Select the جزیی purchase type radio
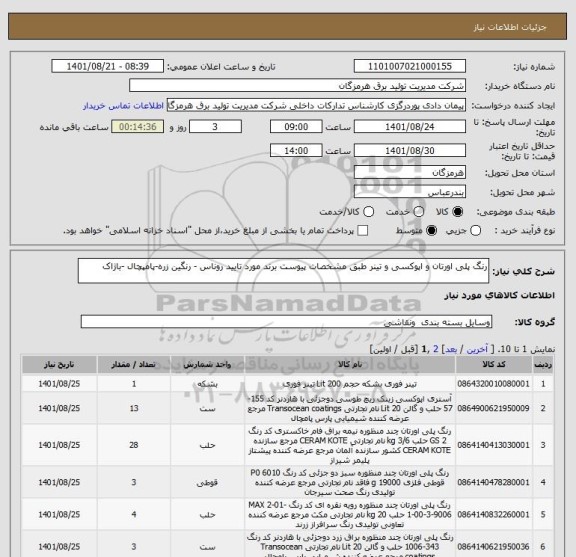This screenshot has height=557, width=576. tap(475, 231)
